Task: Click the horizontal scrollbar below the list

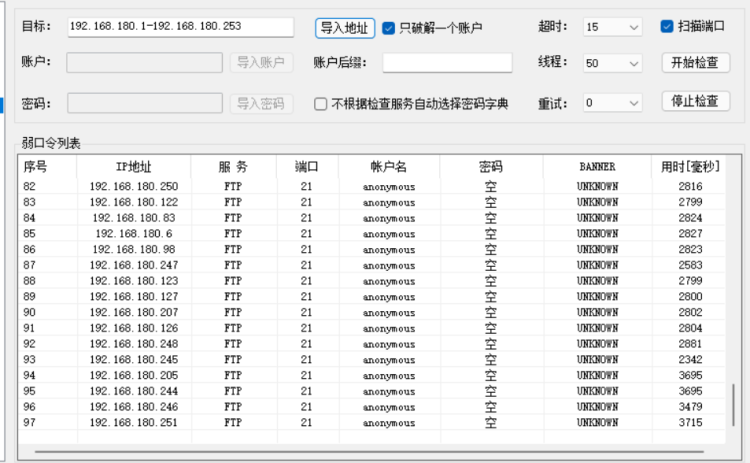Action: click(369, 451)
